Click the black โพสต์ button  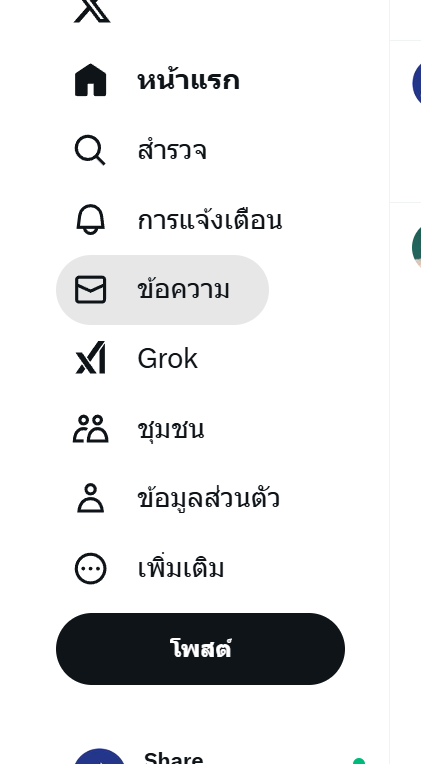point(200,649)
